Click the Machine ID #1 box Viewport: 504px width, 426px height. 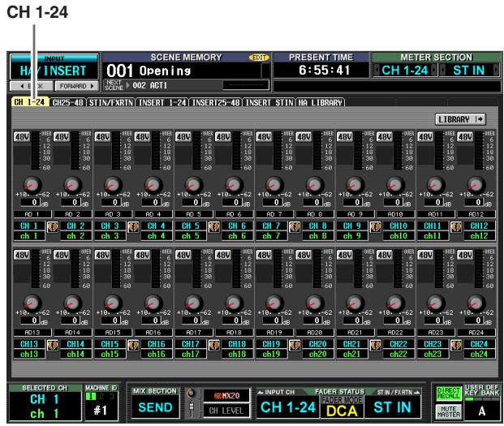[x=101, y=407]
